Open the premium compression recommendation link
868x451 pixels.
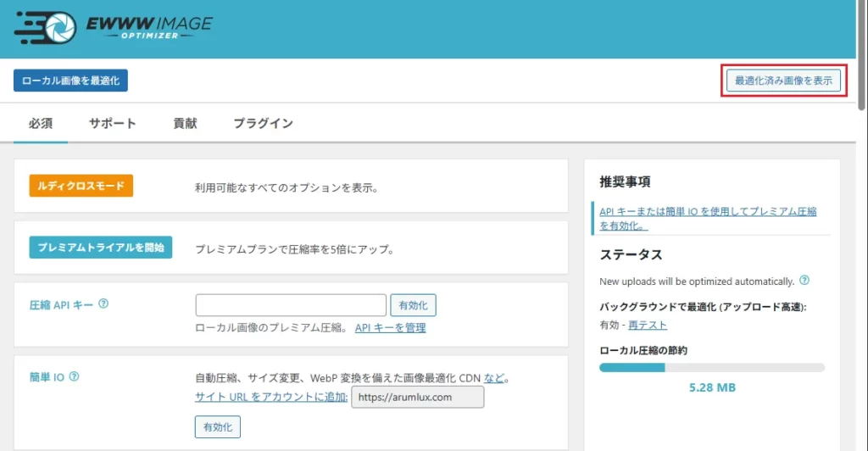coord(708,218)
